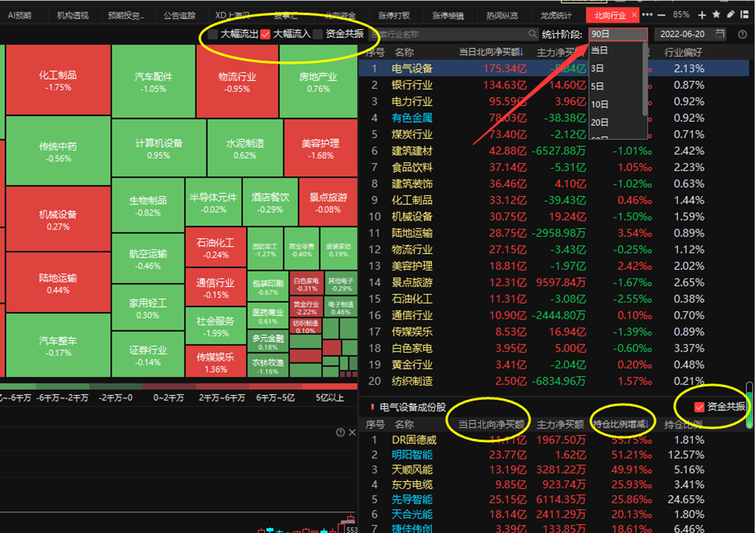Click sort arrow on 持仓比例增减 column
The image size is (756, 533).
pyautogui.click(x=648, y=424)
